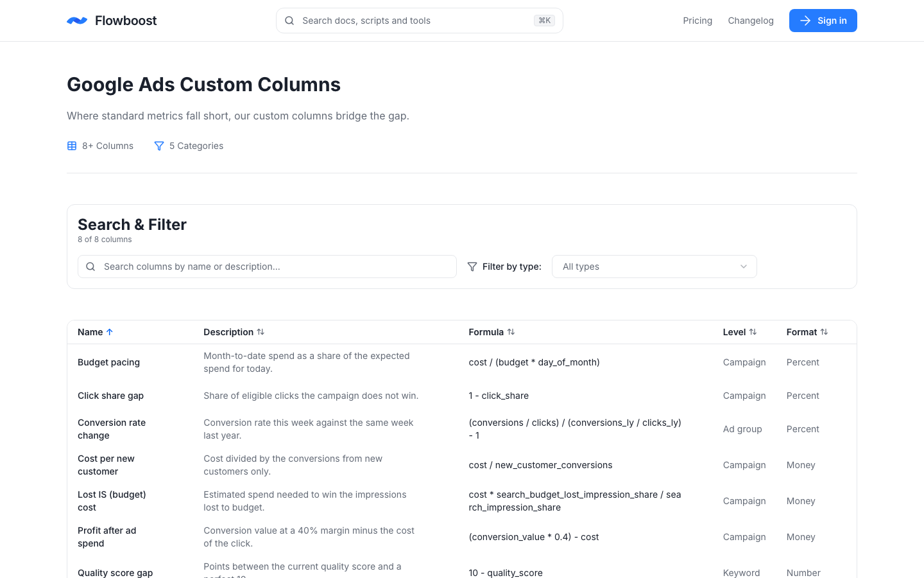Click the formula cost / (budget * day_of_month)

click(x=534, y=362)
